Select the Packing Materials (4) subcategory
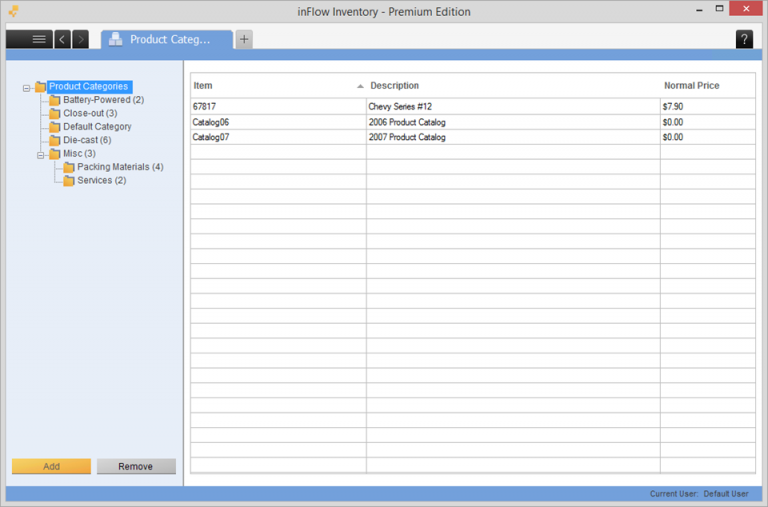Image resolution: width=768 pixels, height=507 pixels. [120, 167]
